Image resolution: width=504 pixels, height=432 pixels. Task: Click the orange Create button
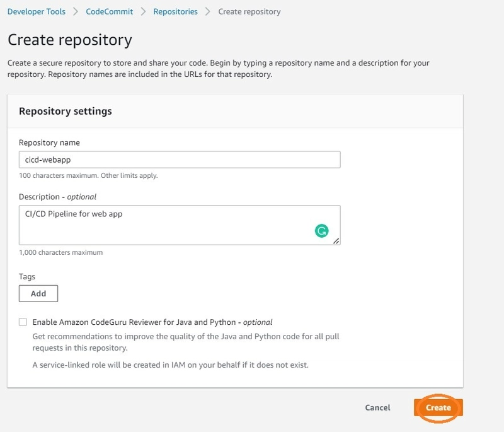438,407
